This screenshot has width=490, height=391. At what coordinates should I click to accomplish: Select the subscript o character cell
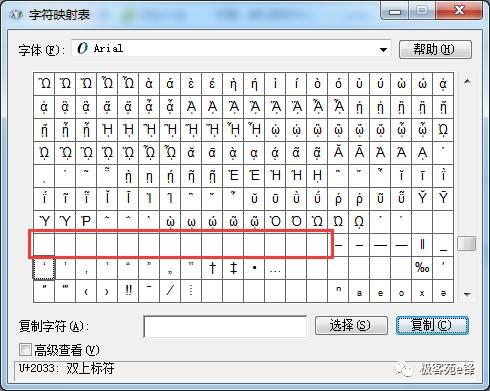(x=401, y=291)
